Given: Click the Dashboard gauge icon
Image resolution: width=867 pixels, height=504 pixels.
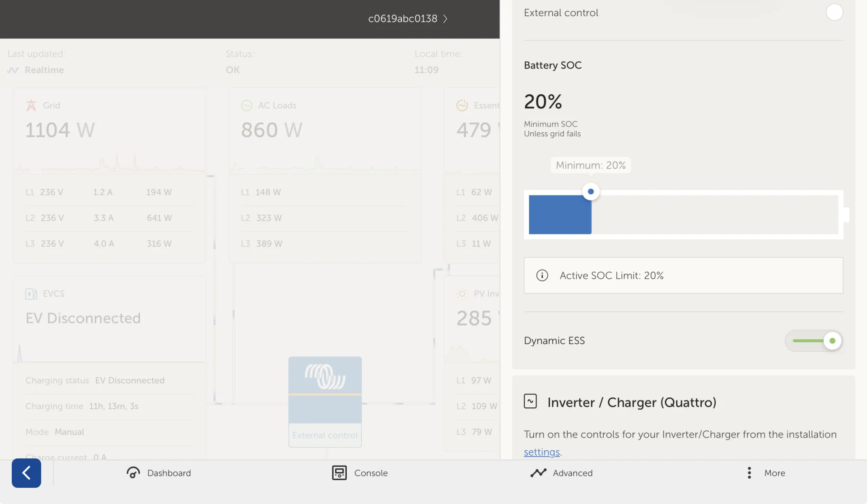Looking at the screenshot, I should [133, 473].
